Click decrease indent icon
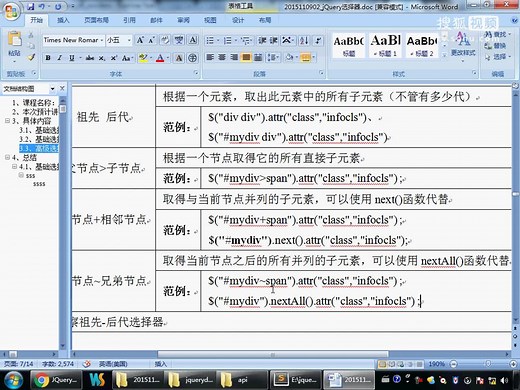The height and width of the screenshot is (390, 520). point(262,40)
